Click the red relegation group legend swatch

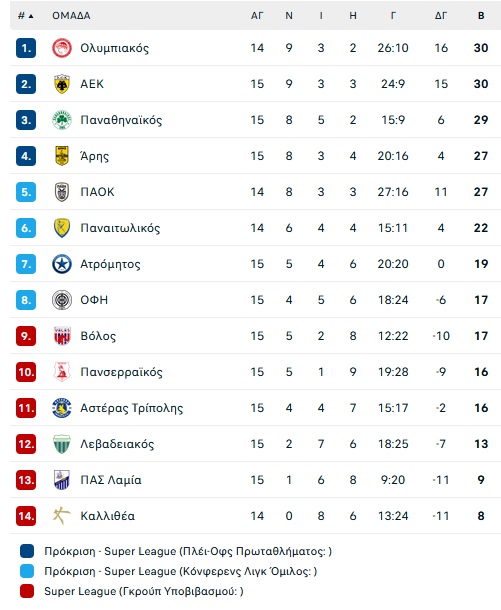tap(27, 591)
